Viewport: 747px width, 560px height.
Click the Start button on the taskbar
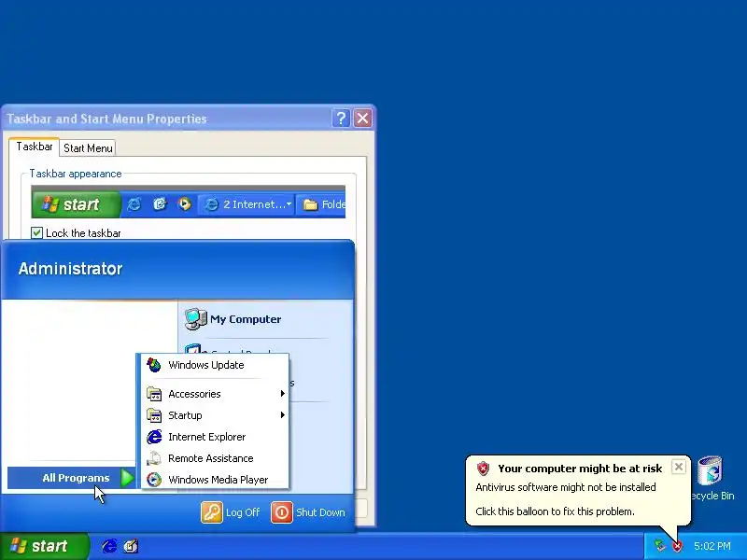click(x=44, y=546)
